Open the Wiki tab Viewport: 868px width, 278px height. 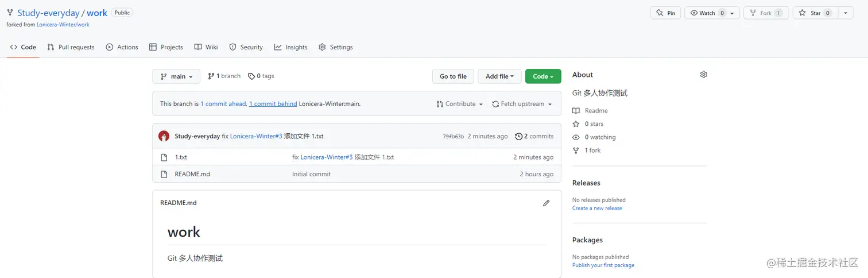coord(206,47)
